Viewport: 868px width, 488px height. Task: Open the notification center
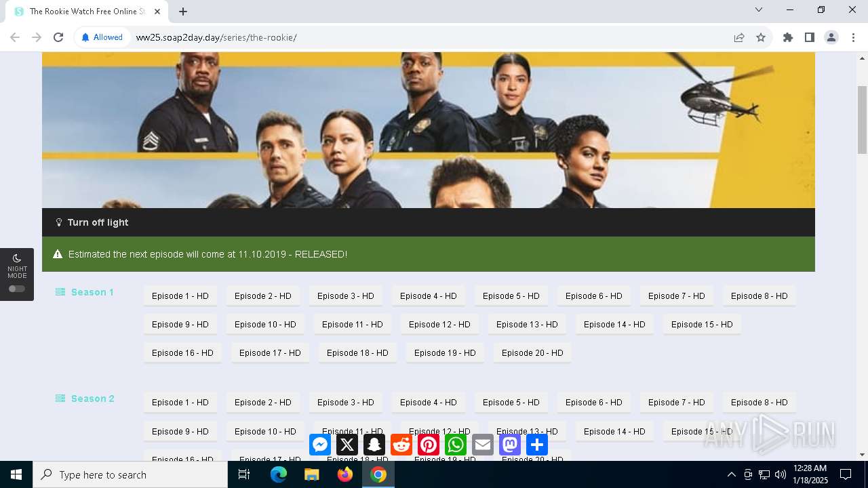pos(846,474)
